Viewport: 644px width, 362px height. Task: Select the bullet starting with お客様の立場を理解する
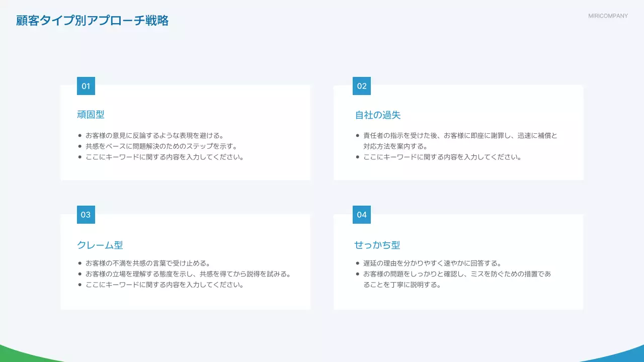click(x=188, y=274)
